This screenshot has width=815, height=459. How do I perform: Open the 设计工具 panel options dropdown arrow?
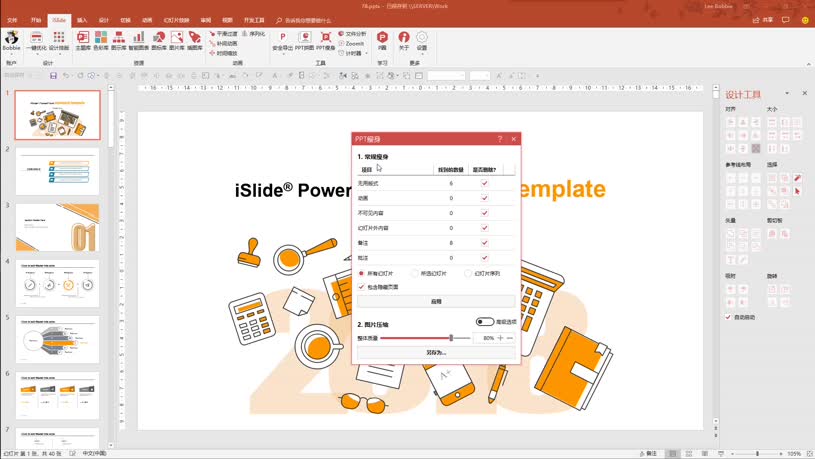coord(787,94)
